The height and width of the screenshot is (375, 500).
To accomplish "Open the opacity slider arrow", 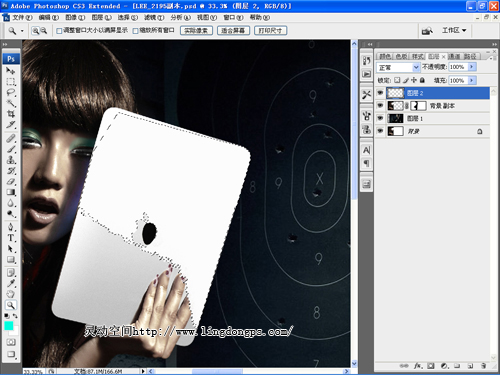I will [x=472, y=67].
